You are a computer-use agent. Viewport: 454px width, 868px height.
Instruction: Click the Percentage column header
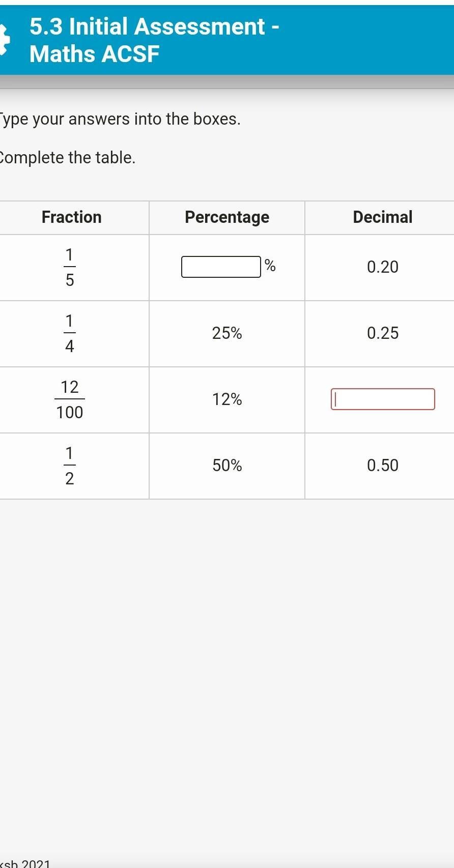(227, 217)
